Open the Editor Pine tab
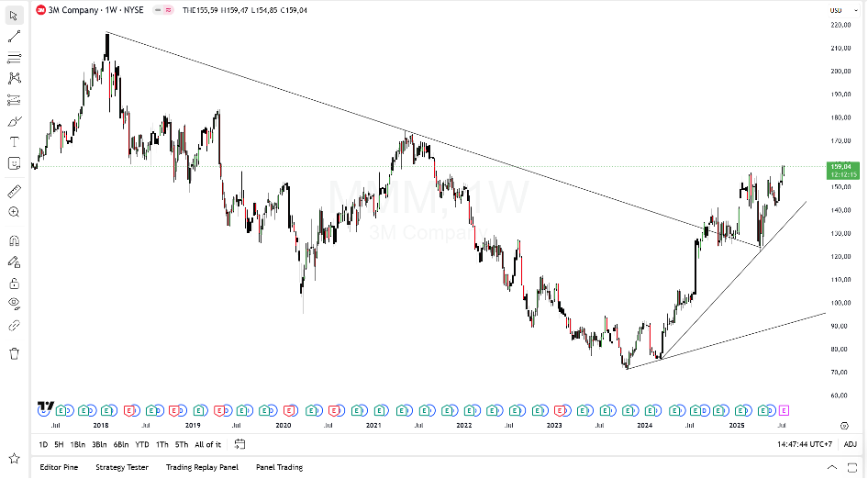Viewport: 868px width, 479px height. 59,467
